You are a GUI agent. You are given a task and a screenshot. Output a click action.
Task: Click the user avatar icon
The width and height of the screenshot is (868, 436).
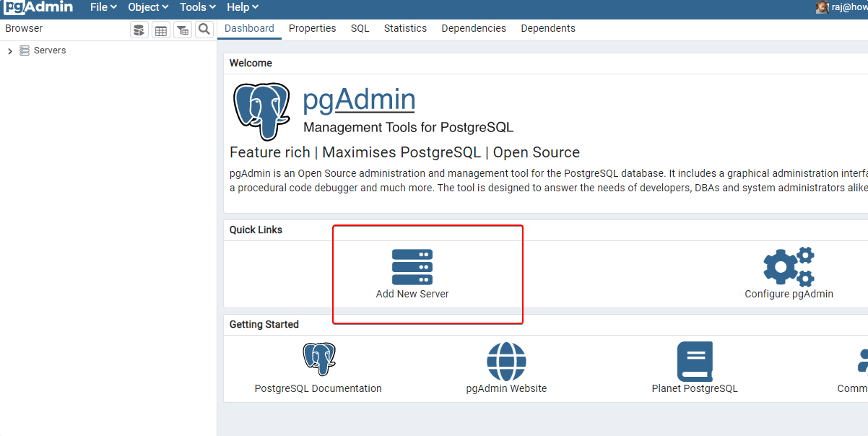[822, 7]
